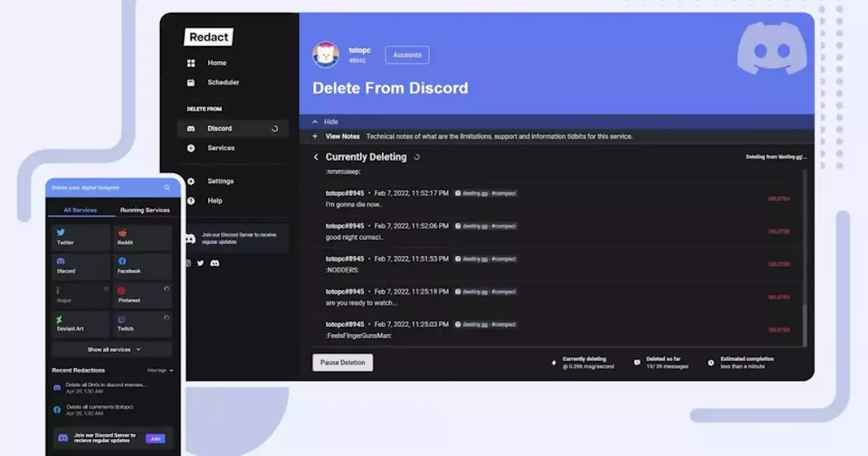This screenshot has width=868, height=456.
Task: Open Home via its grid icon
Action: pos(191,63)
